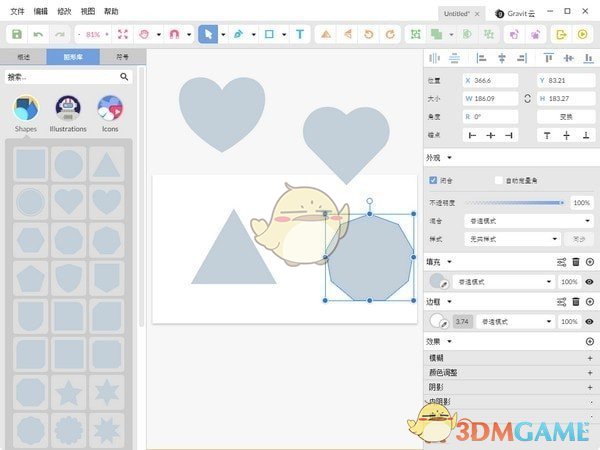Viewport: 600px width, 450px height.
Task: Delete the fill via trash icon
Action: pos(576,262)
